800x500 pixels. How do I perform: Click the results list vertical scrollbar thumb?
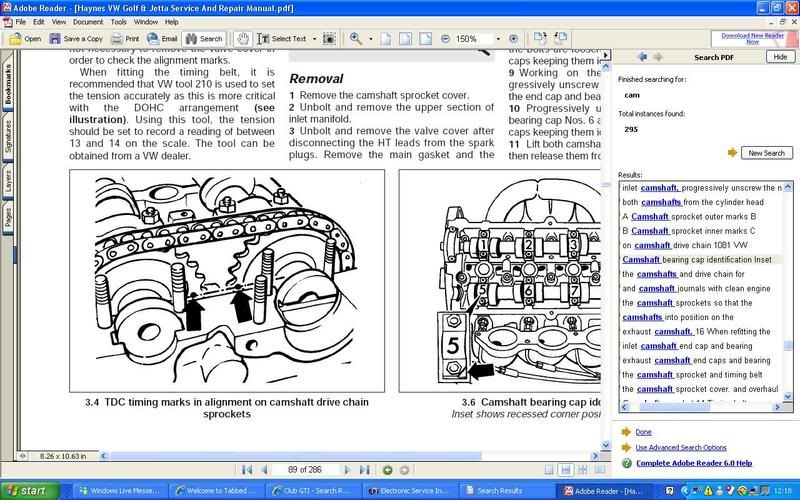click(x=788, y=346)
